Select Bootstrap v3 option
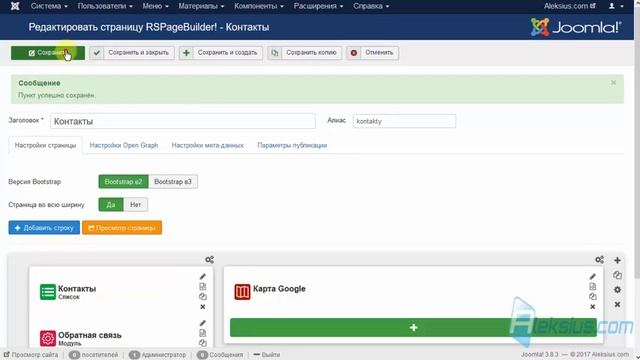 [x=173, y=182]
